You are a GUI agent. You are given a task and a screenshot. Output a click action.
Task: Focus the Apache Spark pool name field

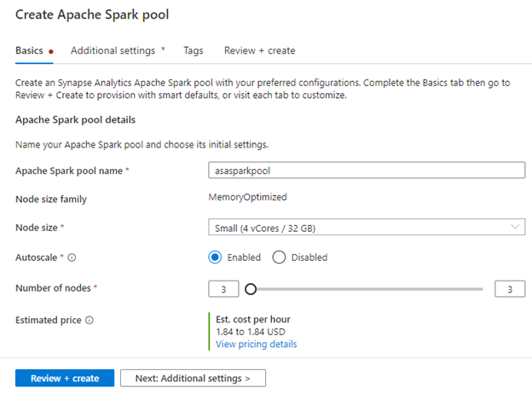tap(367, 171)
